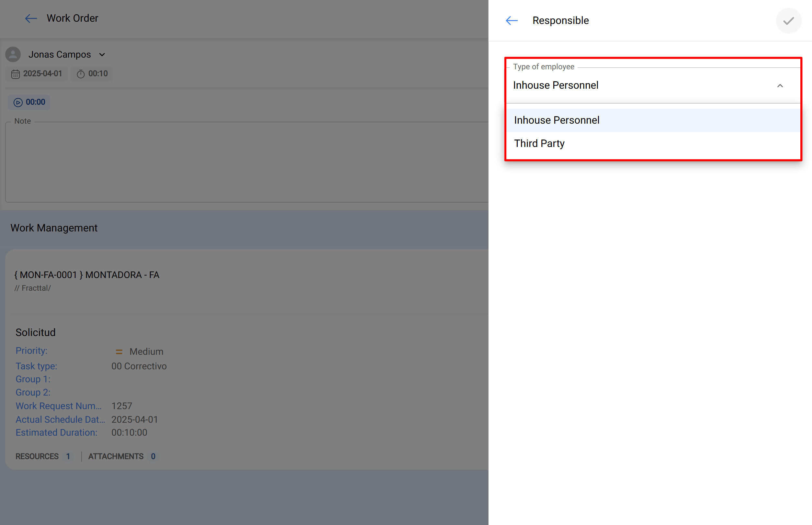
Task: Click the Jonas Campos avatar icon
Action: tap(13, 55)
